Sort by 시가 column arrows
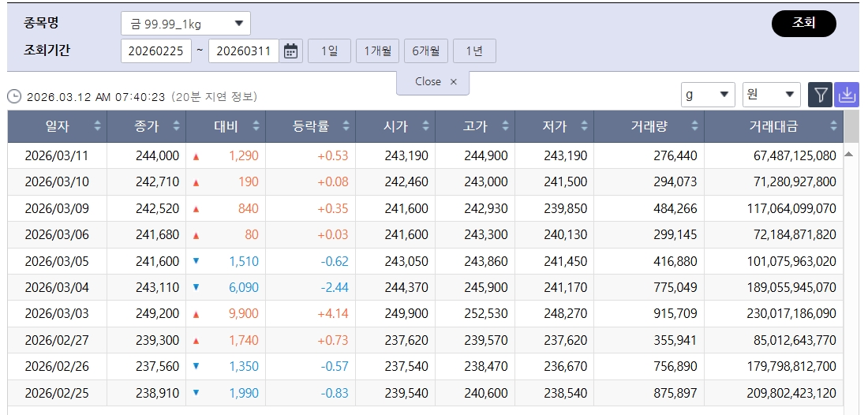Image resolution: width=868 pixels, height=415 pixels. (x=425, y=126)
